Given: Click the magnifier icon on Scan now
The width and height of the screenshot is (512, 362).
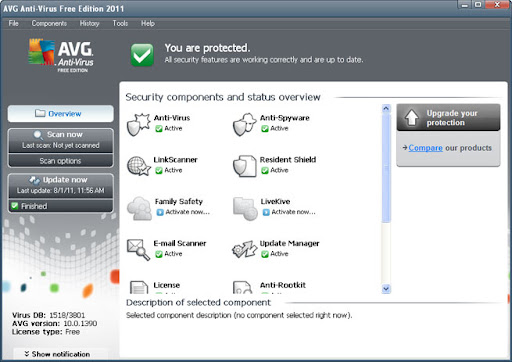Looking at the screenshot, I should click(38, 135).
